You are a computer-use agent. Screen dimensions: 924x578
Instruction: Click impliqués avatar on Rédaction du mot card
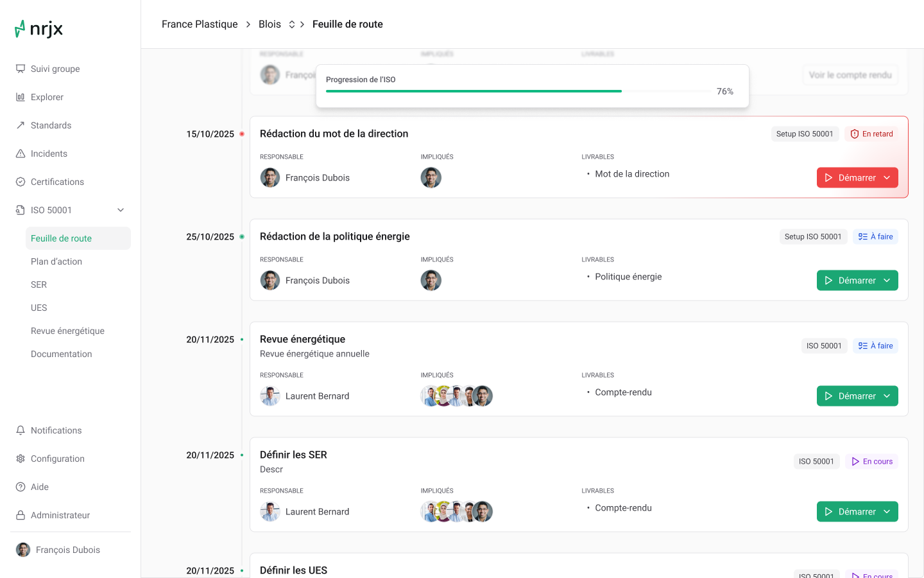(x=431, y=178)
